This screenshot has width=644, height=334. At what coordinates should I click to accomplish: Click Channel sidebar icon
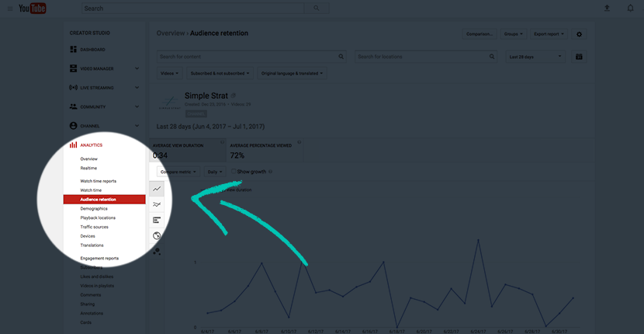pos(74,126)
